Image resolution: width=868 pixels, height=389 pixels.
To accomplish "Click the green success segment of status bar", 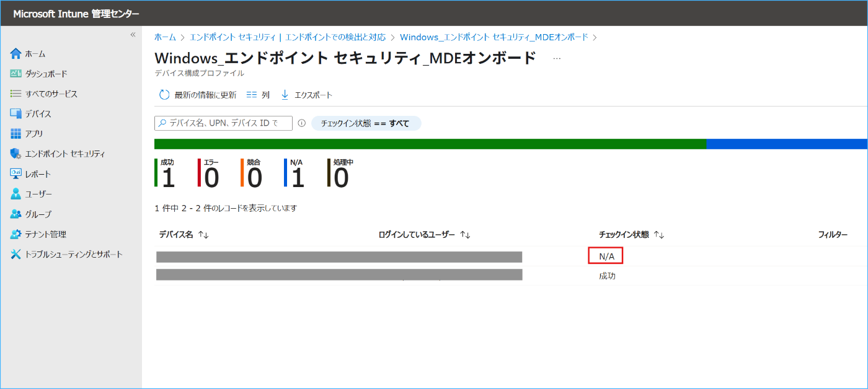I will tap(430, 144).
